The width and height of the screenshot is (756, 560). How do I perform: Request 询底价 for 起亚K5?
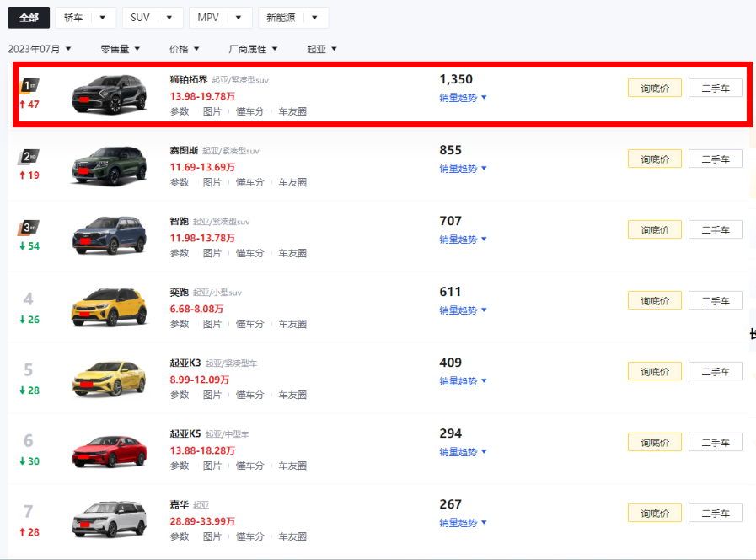coord(655,443)
